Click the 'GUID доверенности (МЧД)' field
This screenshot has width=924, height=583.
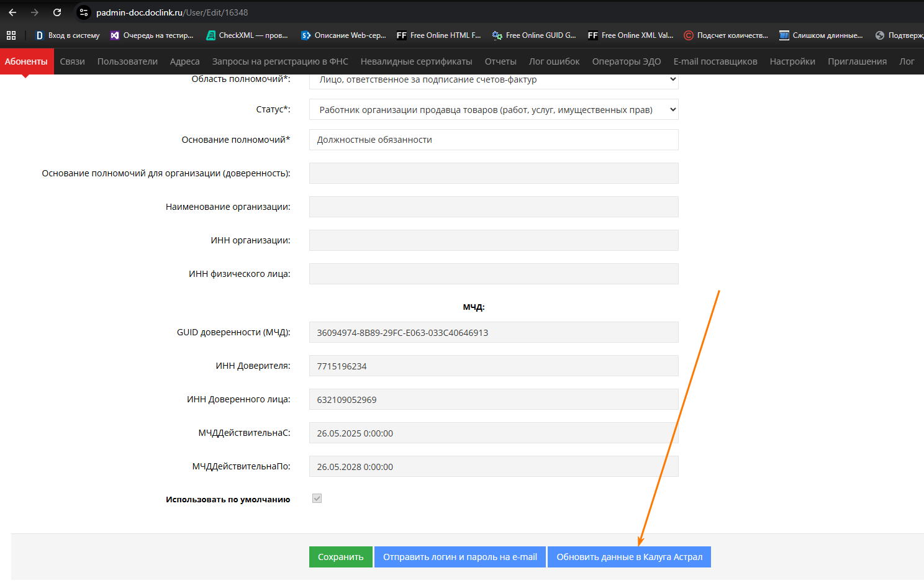[x=494, y=332]
